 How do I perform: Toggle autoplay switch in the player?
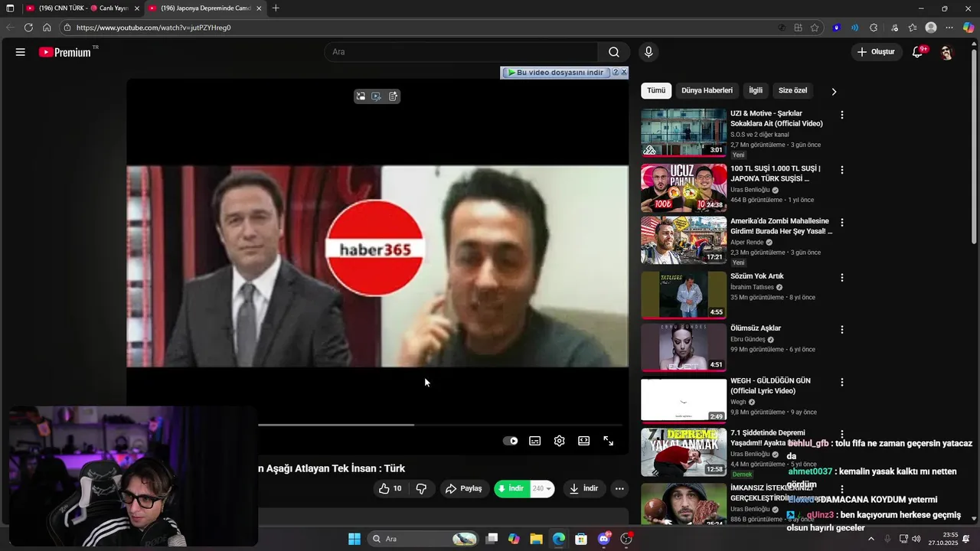(510, 441)
